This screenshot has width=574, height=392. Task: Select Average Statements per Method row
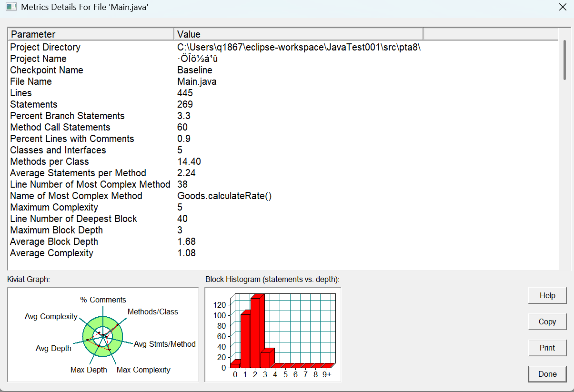(x=283, y=173)
